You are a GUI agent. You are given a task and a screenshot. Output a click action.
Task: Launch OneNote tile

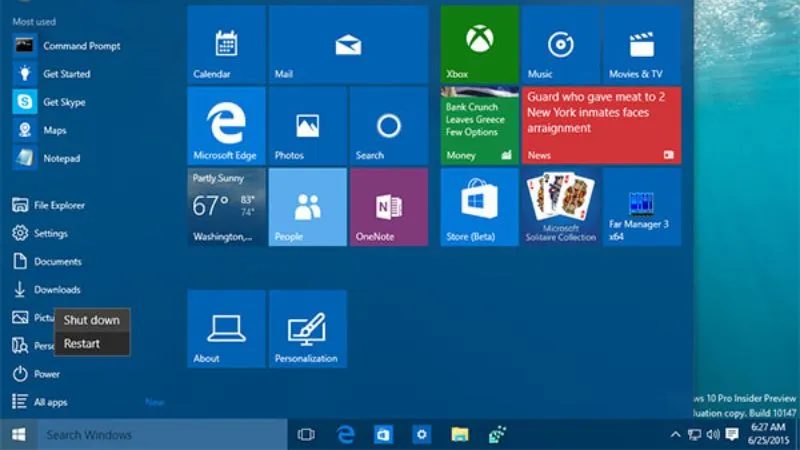click(388, 207)
